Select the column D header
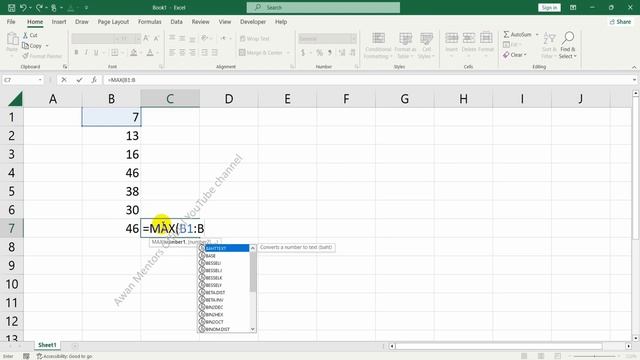This screenshot has height=360, width=640. 229,99
